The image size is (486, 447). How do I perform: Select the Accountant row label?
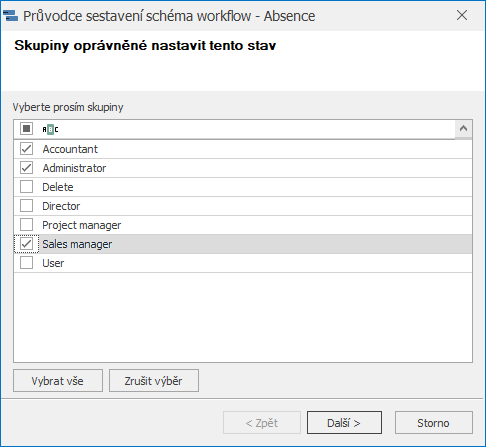point(70,149)
